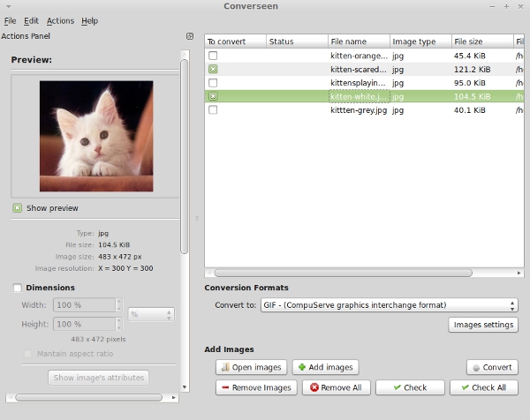Click the green plus Add images button

[325, 367]
